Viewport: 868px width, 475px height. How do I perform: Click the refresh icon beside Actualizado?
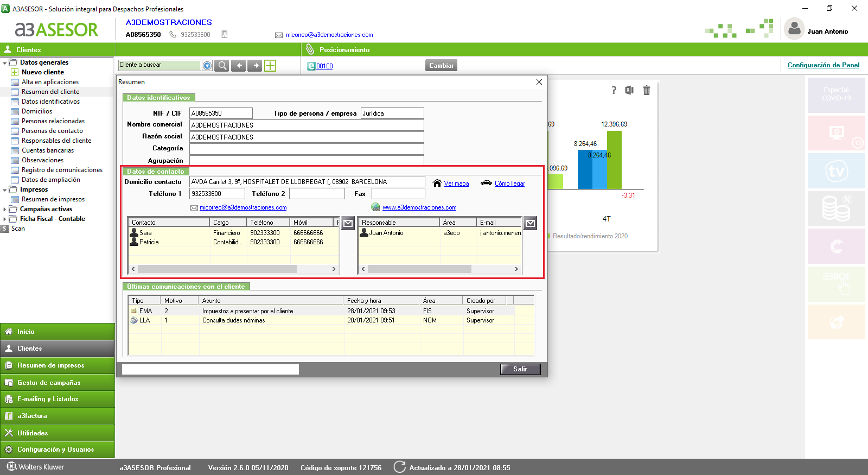[x=400, y=467]
